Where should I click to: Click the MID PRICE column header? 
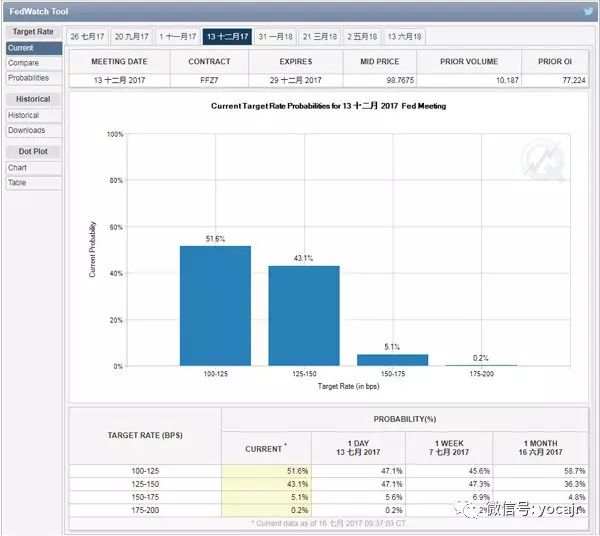tap(380, 62)
